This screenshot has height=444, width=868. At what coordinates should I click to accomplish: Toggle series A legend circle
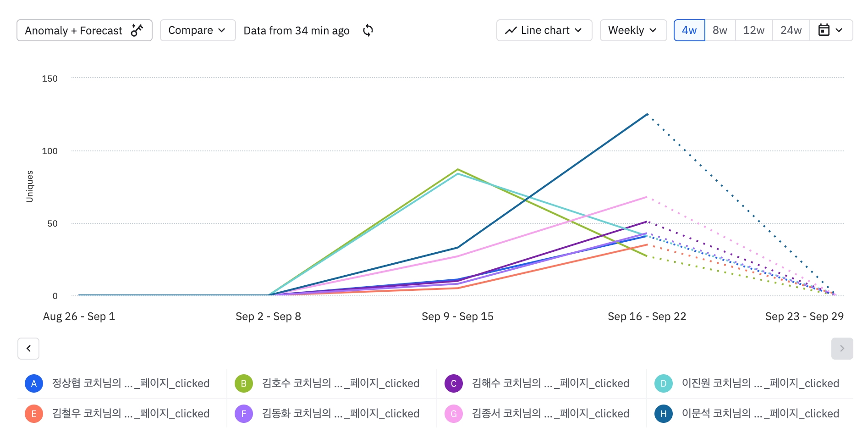(34, 383)
